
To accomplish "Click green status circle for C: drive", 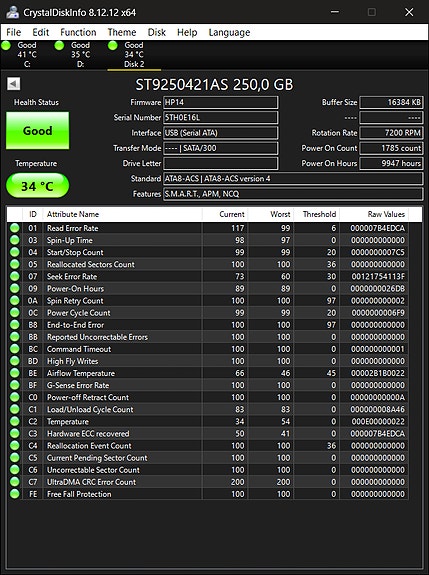I will point(6,45).
